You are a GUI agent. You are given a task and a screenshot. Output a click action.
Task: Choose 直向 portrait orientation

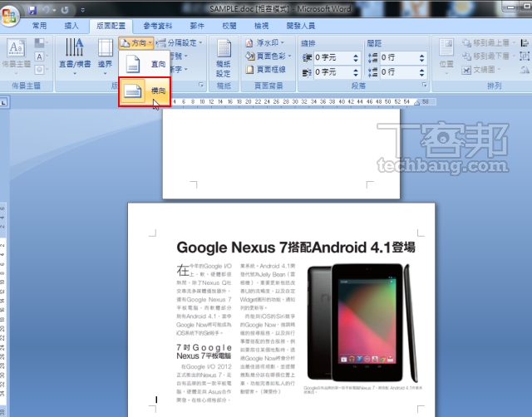coord(145,64)
